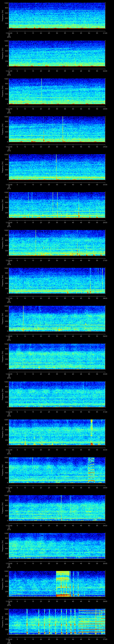
Task: Select the '13:31:00' start time label
Action: [9, 450]
